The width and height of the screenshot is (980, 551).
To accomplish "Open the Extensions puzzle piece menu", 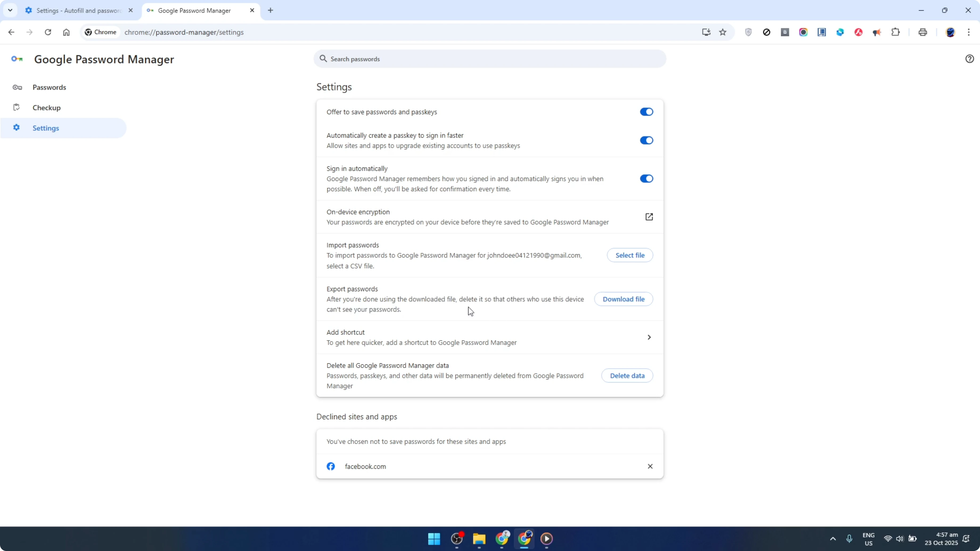I will 896,32.
